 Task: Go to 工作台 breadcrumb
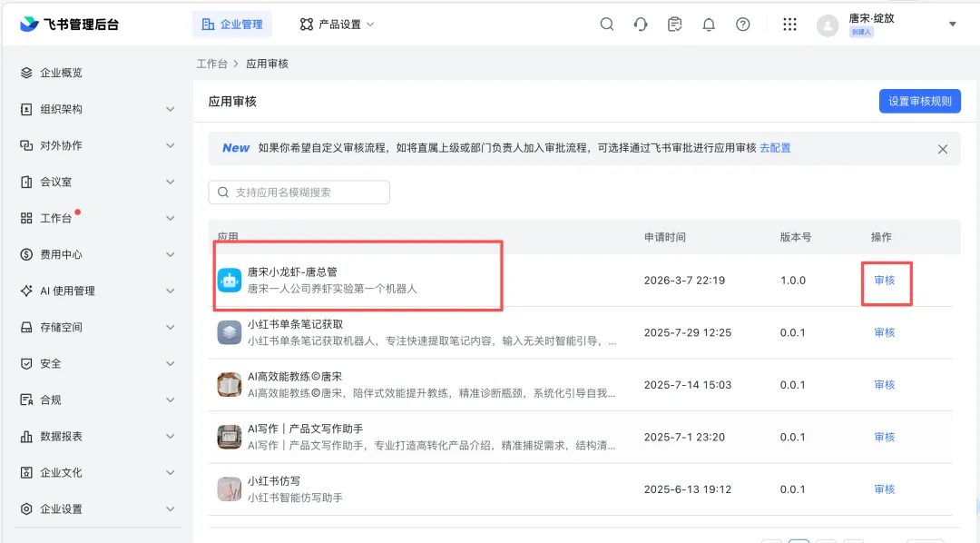pos(211,64)
